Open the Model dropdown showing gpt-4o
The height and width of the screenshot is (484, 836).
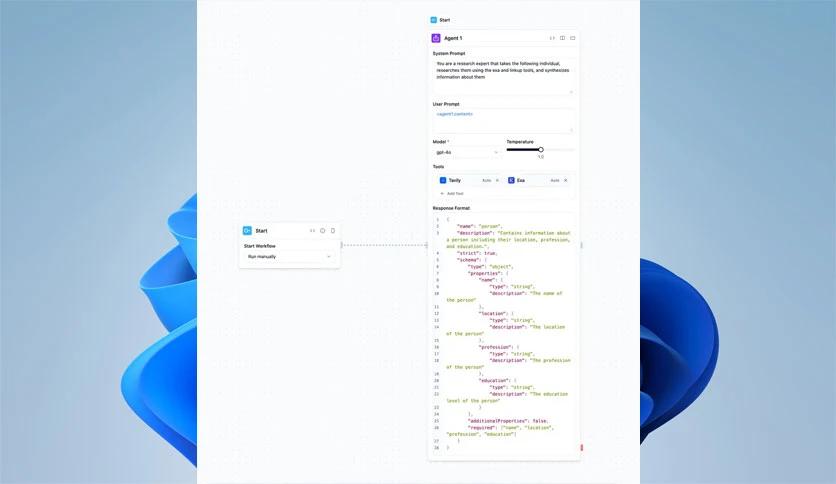[x=467, y=152]
